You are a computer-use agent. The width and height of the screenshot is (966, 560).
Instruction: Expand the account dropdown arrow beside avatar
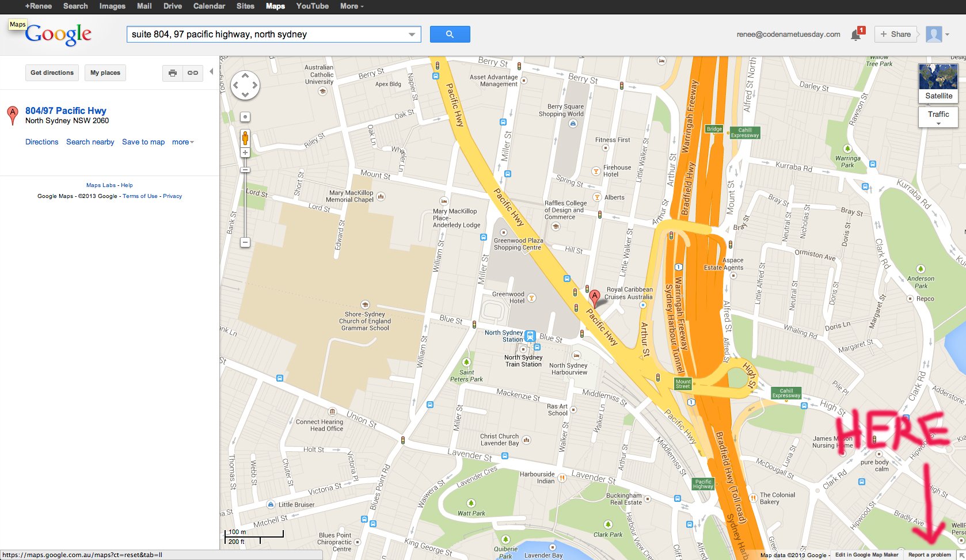point(947,34)
